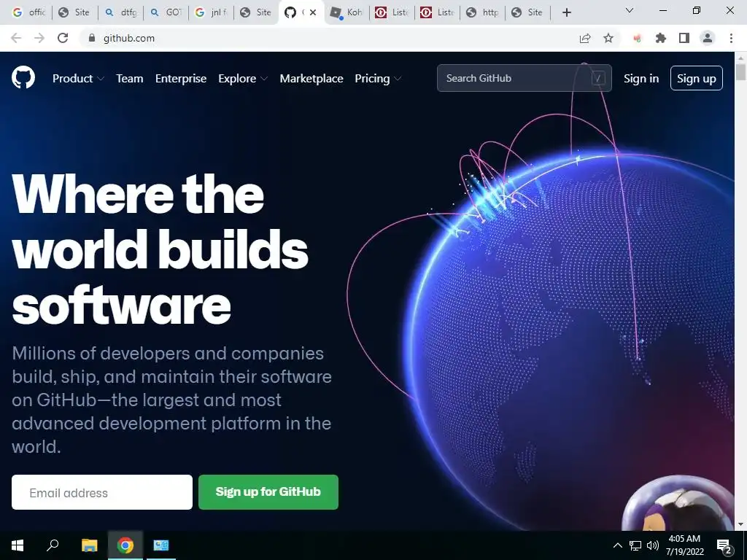Switch to the first Google 'offic' tab
The width and height of the screenshot is (747, 560).
pyautogui.click(x=29, y=12)
